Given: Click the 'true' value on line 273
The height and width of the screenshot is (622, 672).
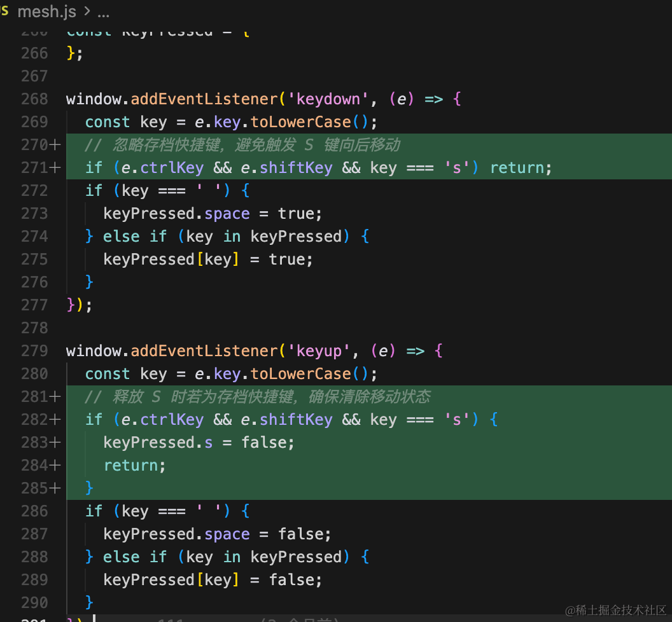Looking at the screenshot, I should (x=296, y=214).
